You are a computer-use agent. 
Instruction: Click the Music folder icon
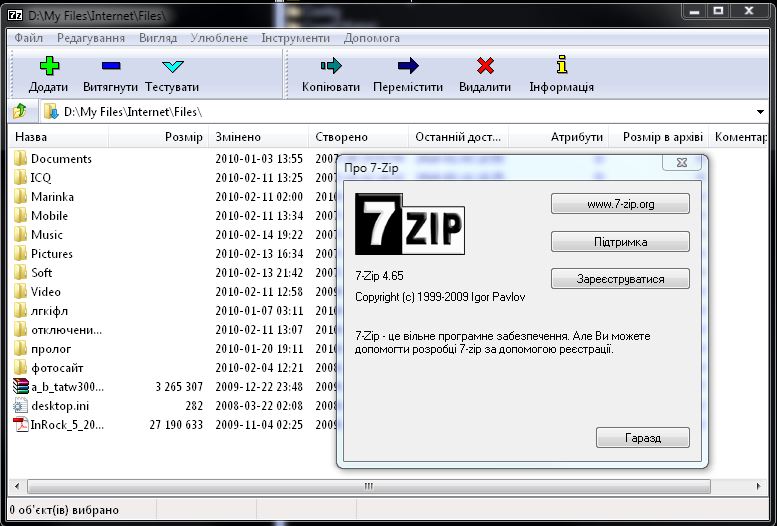[20, 234]
